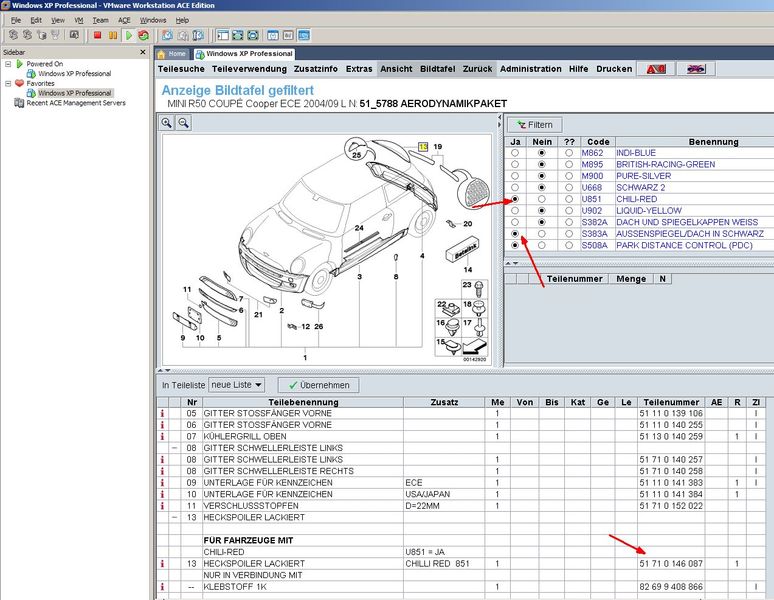Select Nein for U851 CHILI-RED
This screenshot has height=600, width=774.
pos(542,199)
